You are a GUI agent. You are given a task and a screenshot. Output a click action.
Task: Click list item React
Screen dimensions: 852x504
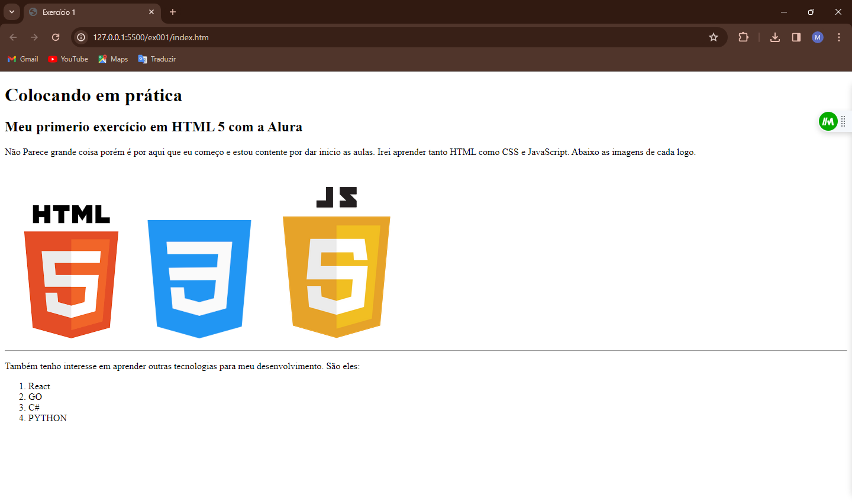(39, 386)
